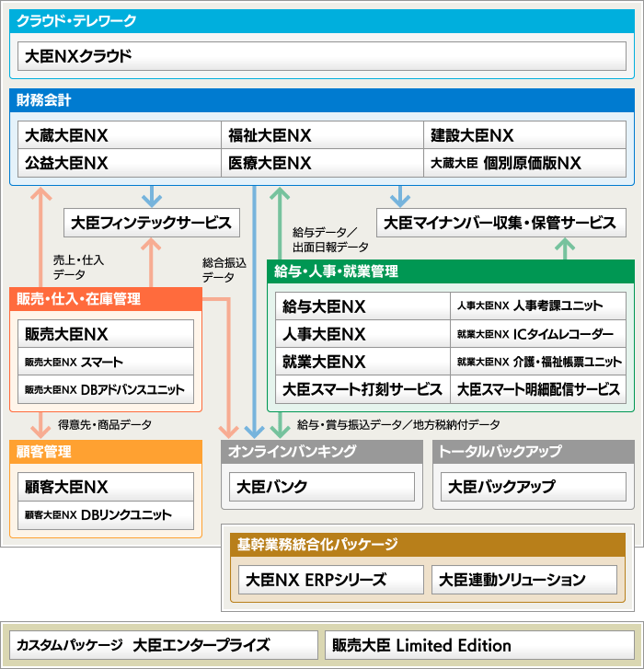Click the 総合振込データ label
Viewport: 644px width, 669px height.
224,270
